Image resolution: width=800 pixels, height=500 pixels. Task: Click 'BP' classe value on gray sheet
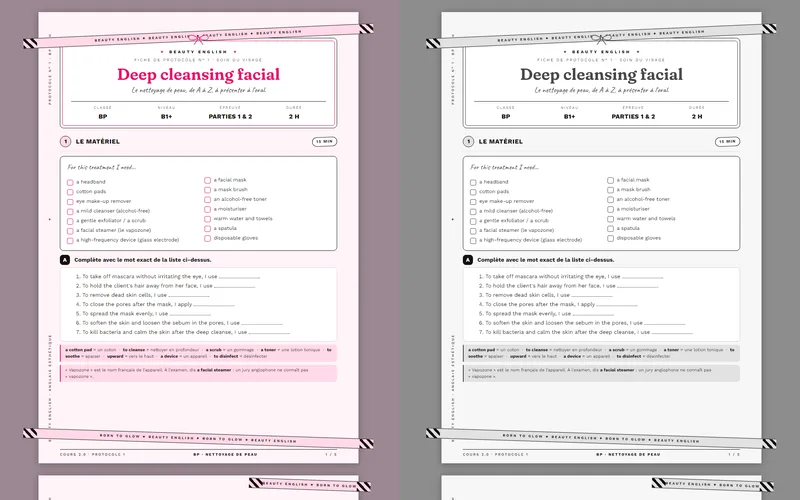506,116
